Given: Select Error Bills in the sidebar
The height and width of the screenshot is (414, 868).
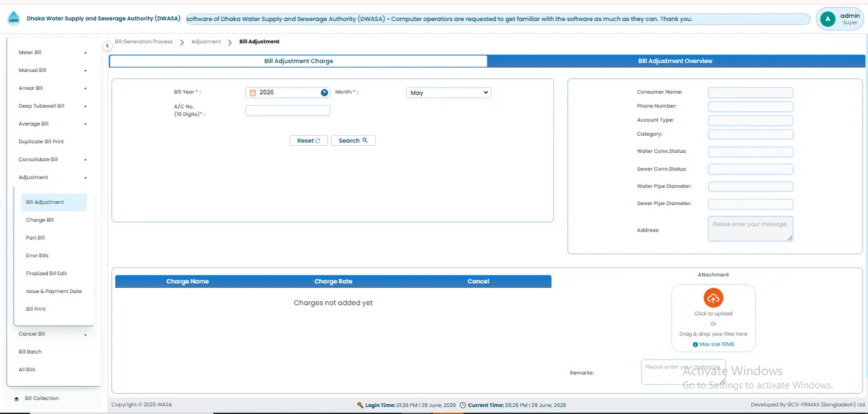Looking at the screenshot, I should point(37,256).
